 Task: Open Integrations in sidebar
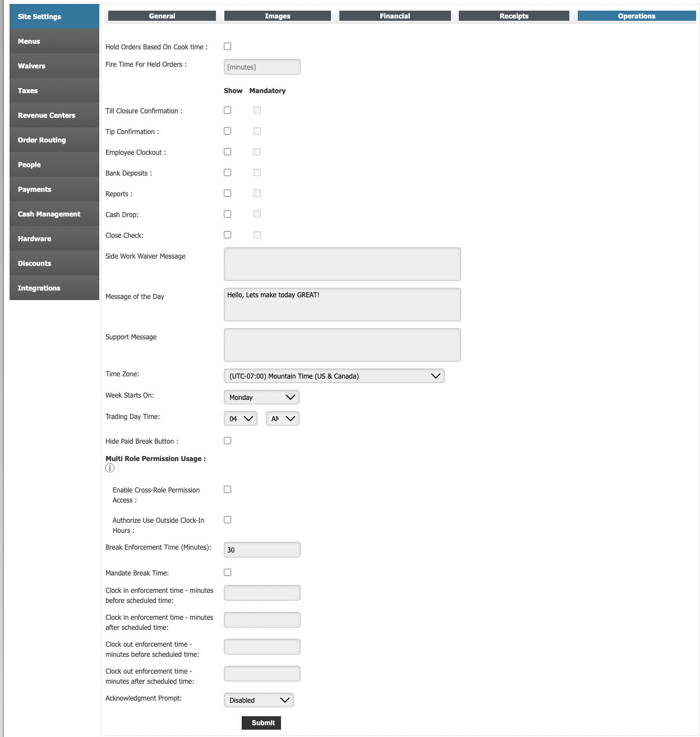click(54, 288)
